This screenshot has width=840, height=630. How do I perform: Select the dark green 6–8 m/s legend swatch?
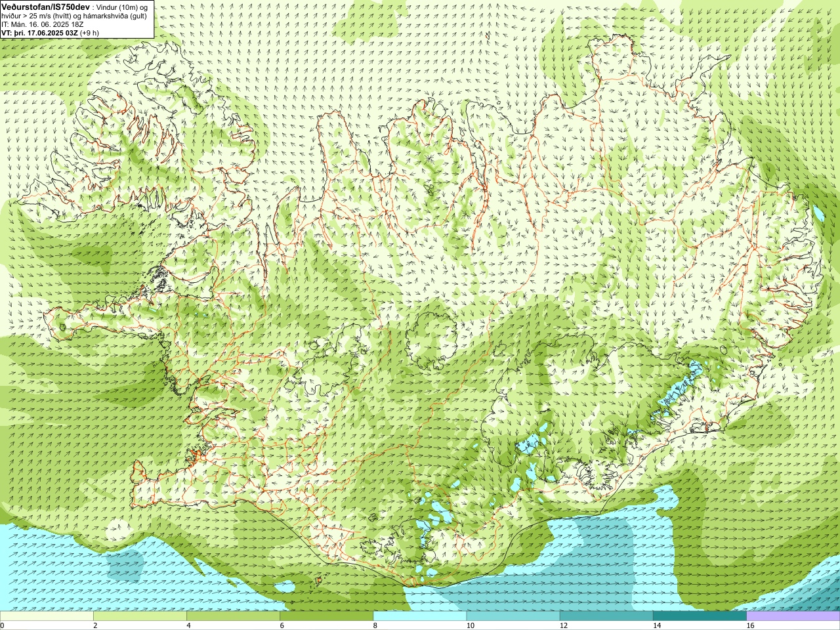(x=327, y=616)
